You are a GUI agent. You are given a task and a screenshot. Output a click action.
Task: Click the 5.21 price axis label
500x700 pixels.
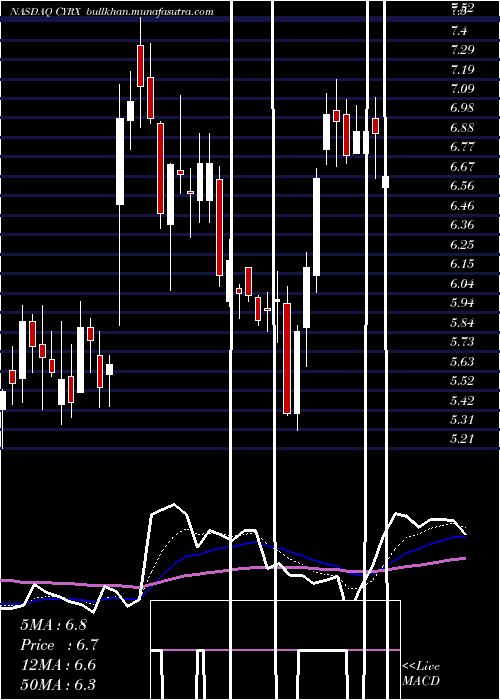(462, 438)
